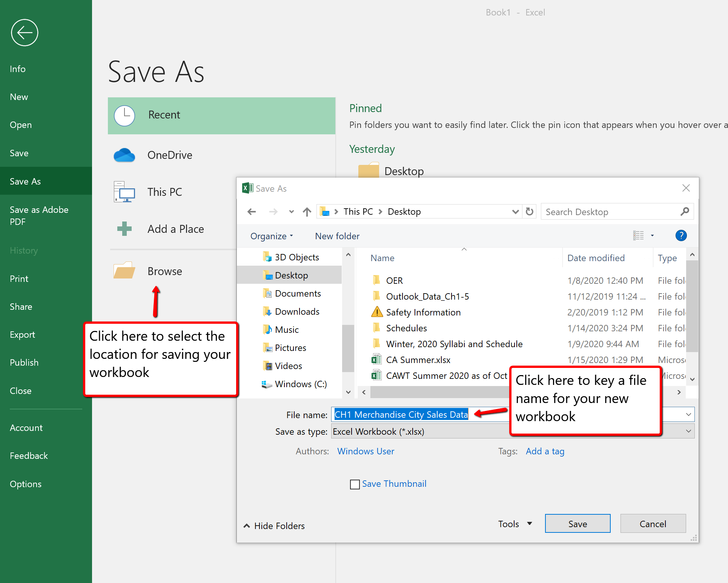The width and height of the screenshot is (728, 583).
Task: Click the Excel Save As dialog icon
Action: 247,189
